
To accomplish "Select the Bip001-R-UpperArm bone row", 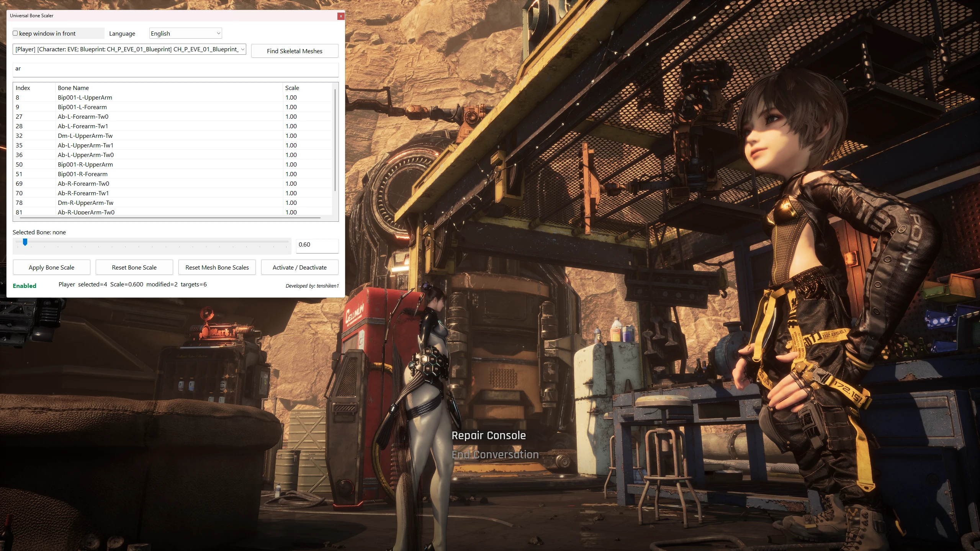I will pyautogui.click(x=172, y=164).
